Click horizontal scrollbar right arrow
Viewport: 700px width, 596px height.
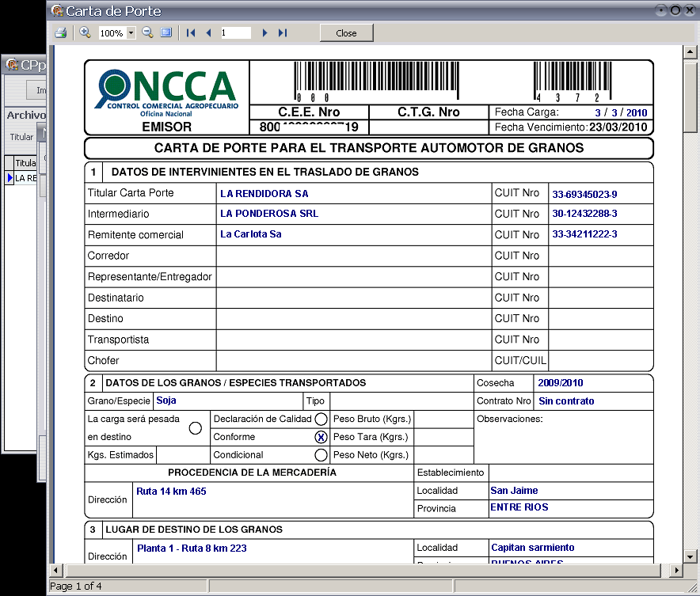point(677,570)
